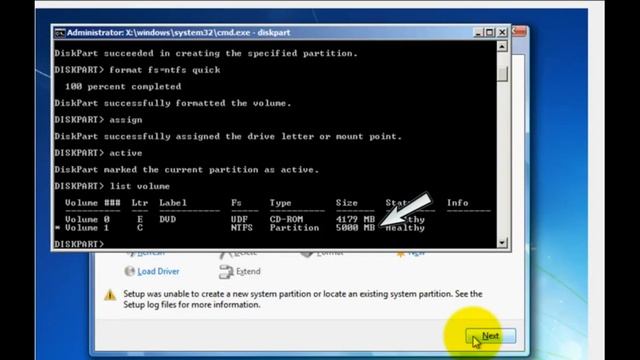This screenshot has height=360, width=640.
Task: Open the Load Driver link
Action: pyautogui.click(x=158, y=271)
